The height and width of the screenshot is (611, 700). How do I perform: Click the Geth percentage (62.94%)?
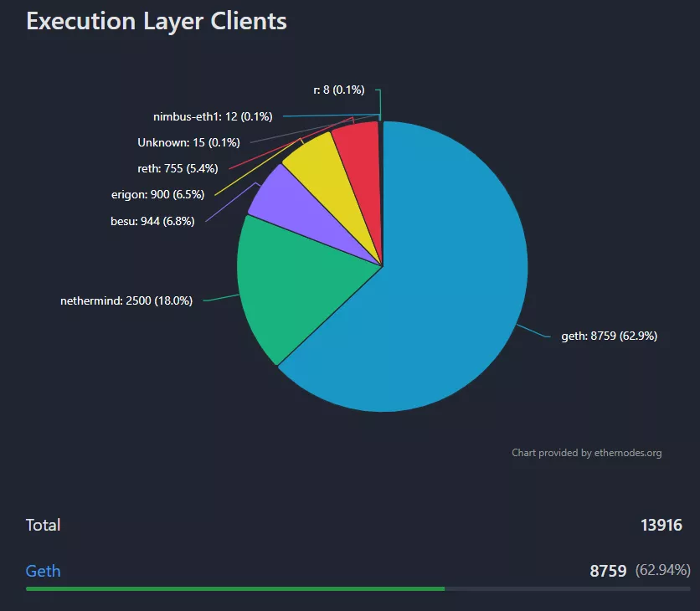coord(662,571)
